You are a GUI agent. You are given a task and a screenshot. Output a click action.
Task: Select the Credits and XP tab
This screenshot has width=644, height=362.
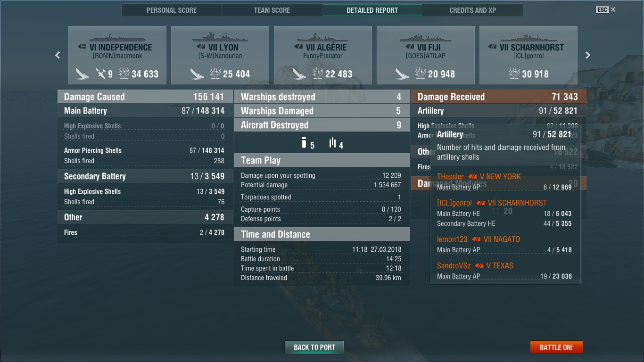472,10
